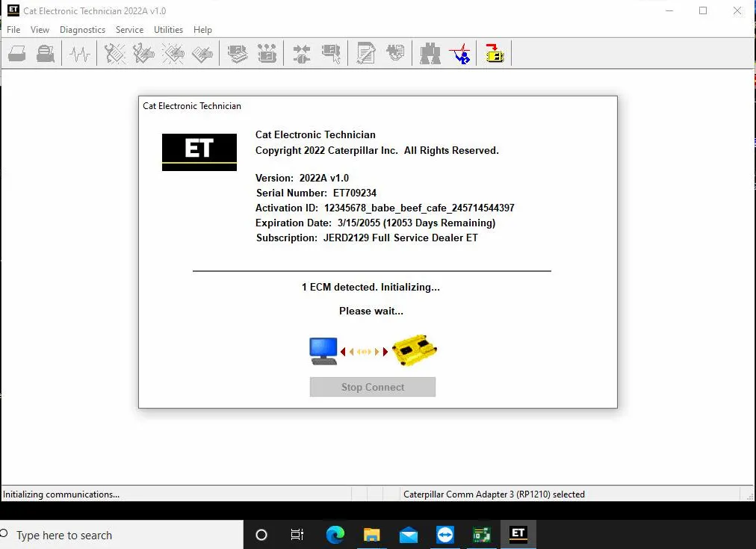The width and height of the screenshot is (756, 549).
Task: Open the Data Logger red-blue icon
Action: coord(460,54)
